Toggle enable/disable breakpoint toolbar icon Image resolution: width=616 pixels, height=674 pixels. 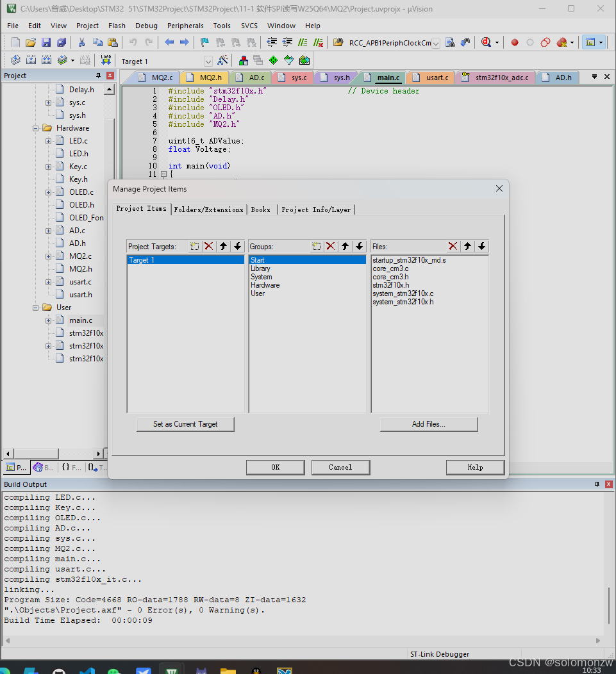pyautogui.click(x=531, y=44)
